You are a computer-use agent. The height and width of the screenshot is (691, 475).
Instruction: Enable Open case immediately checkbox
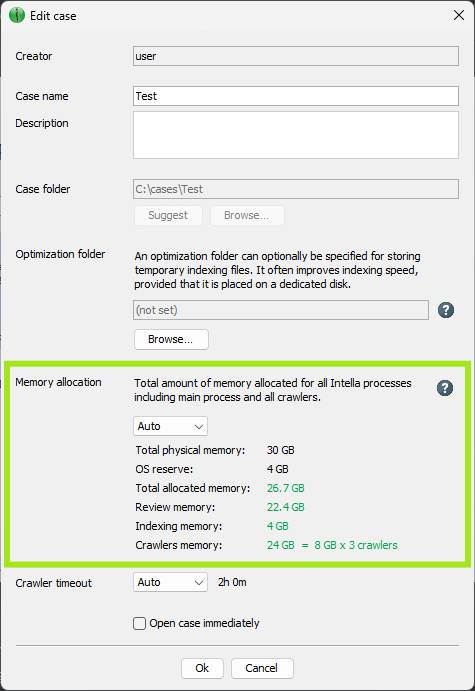tap(139, 624)
